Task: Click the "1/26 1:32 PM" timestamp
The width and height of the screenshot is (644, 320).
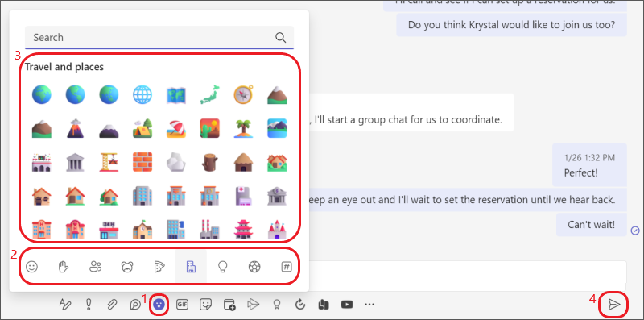Action: click(589, 158)
